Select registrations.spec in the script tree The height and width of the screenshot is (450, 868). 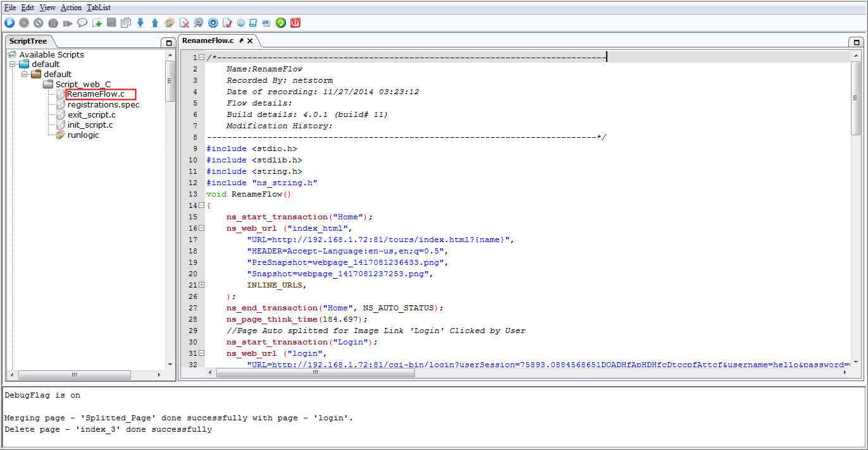pos(103,104)
